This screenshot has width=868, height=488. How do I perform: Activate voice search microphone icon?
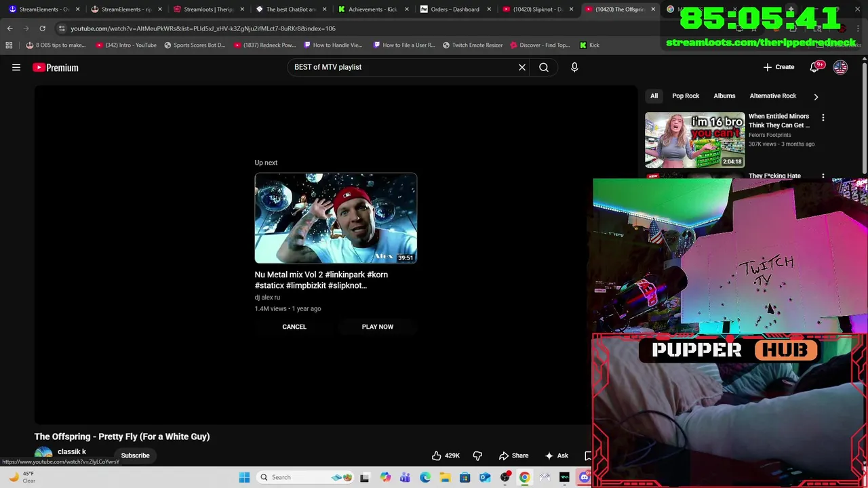click(574, 67)
